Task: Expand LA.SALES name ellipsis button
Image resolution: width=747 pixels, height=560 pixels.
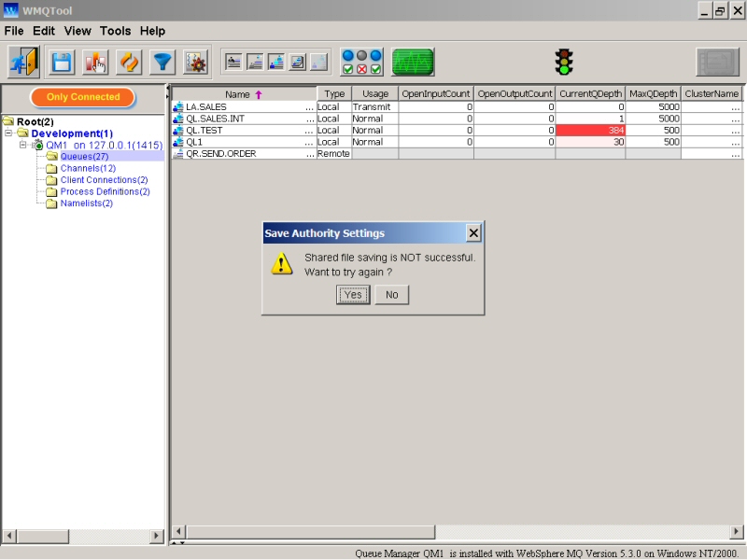Action: [310, 107]
